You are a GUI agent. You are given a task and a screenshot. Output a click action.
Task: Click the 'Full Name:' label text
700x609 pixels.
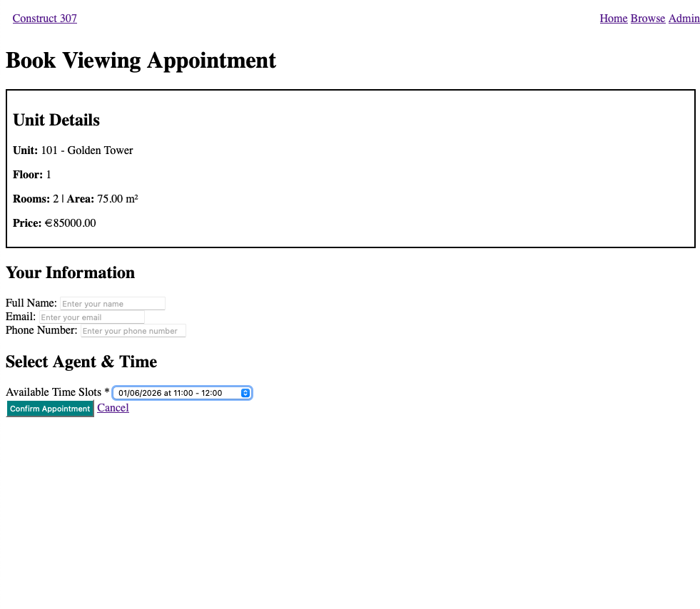click(31, 303)
